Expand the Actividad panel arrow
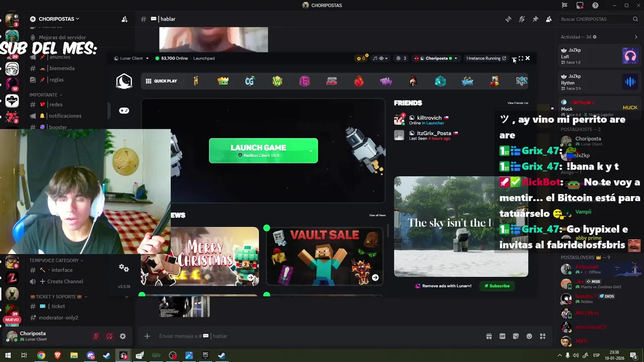The width and height of the screenshot is (644, 362). point(636,37)
